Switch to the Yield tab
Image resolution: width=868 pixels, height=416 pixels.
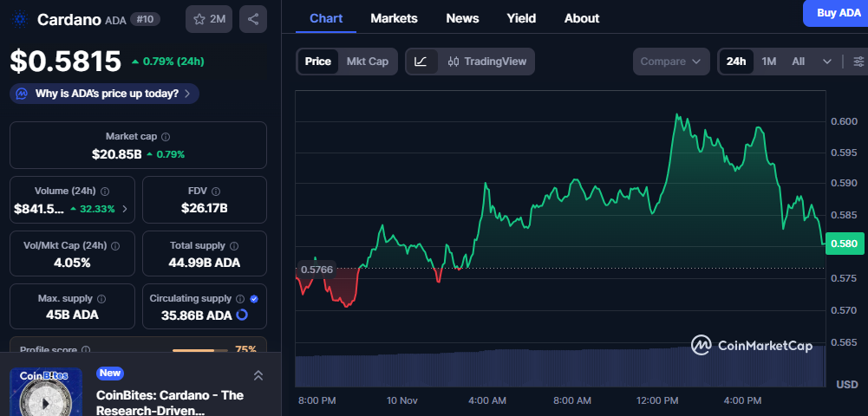tap(521, 18)
